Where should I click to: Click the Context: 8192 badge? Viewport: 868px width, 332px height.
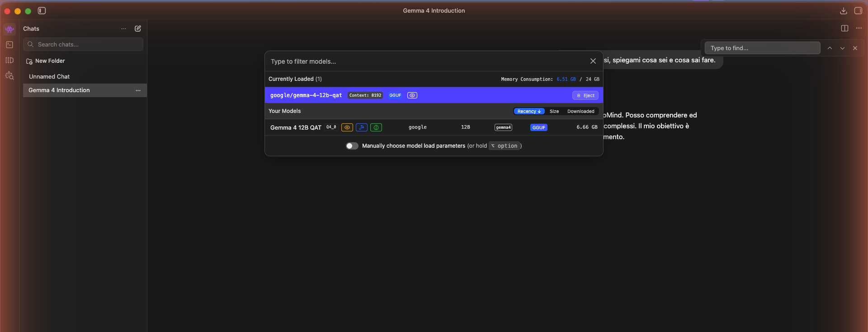click(365, 95)
